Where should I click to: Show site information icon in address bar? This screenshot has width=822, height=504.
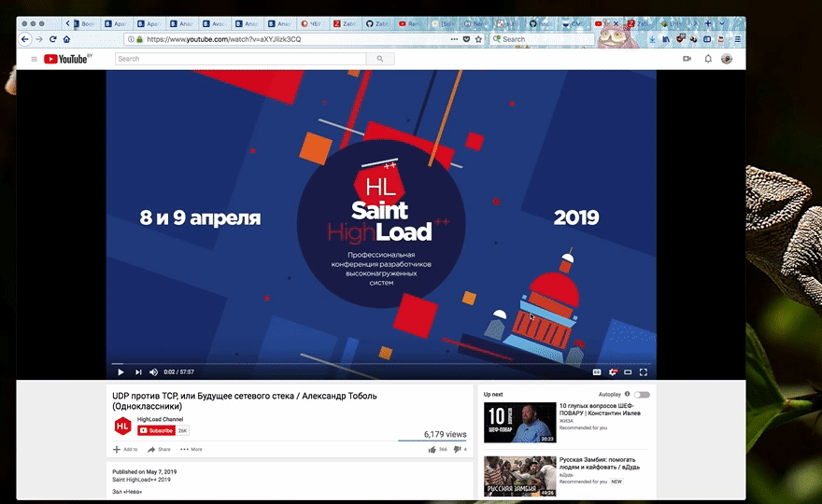(x=131, y=39)
